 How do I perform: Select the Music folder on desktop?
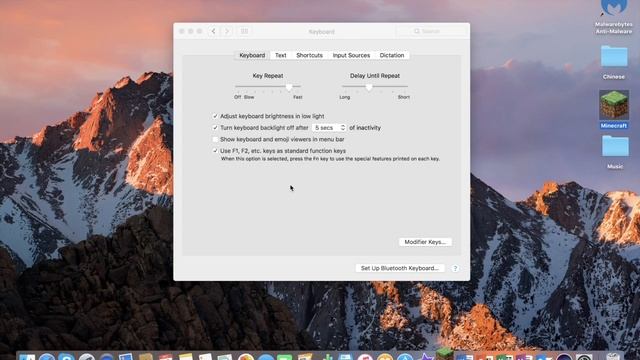click(615, 152)
